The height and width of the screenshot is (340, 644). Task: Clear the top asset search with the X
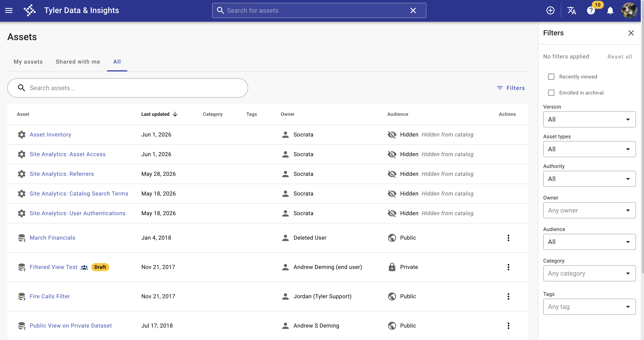[x=413, y=10]
